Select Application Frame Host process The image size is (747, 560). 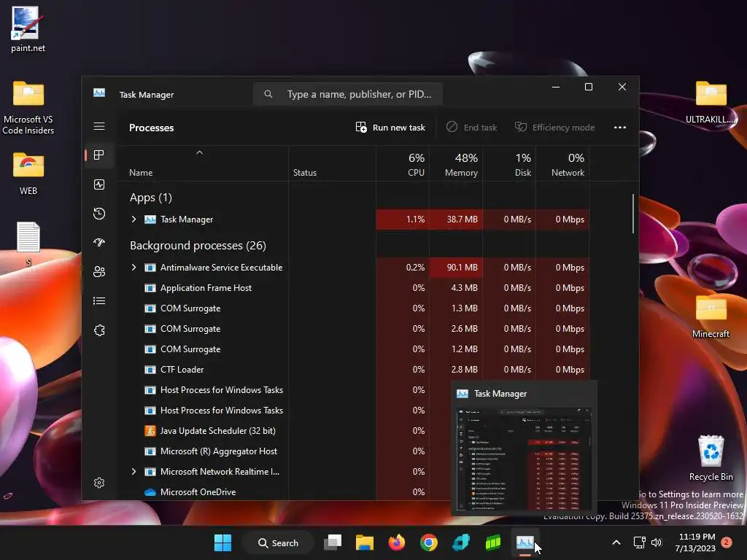click(354, 287)
